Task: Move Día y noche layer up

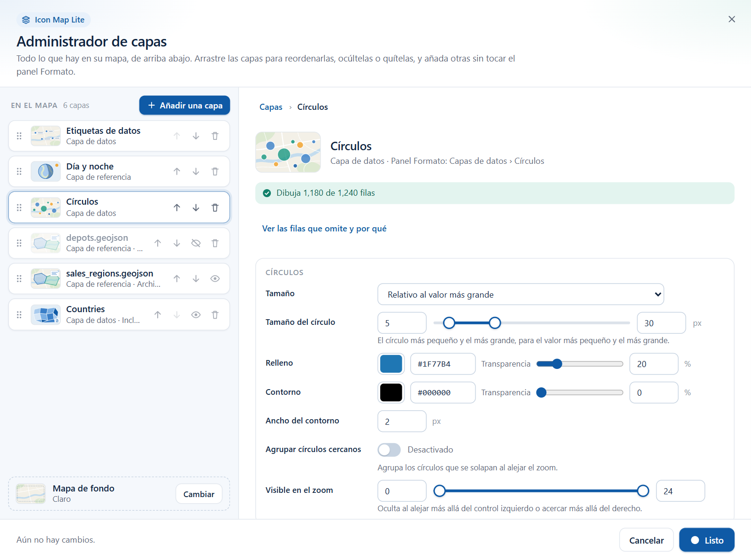Action: pyautogui.click(x=176, y=172)
